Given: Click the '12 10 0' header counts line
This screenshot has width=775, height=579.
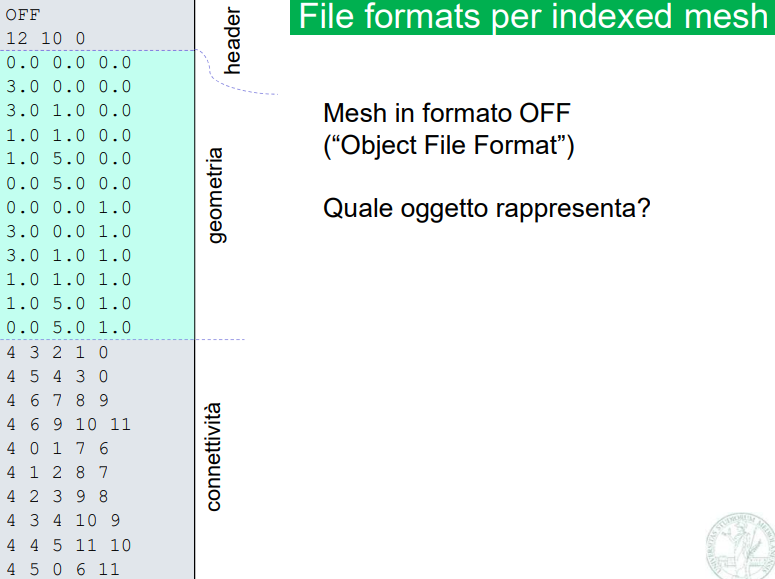Looking at the screenshot, I should tap(45, 38).
